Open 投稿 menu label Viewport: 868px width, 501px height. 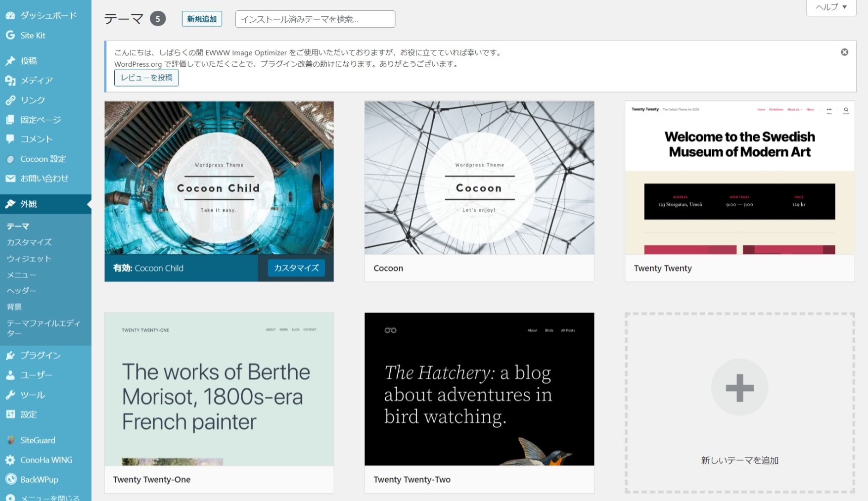(x=29, y=61)
